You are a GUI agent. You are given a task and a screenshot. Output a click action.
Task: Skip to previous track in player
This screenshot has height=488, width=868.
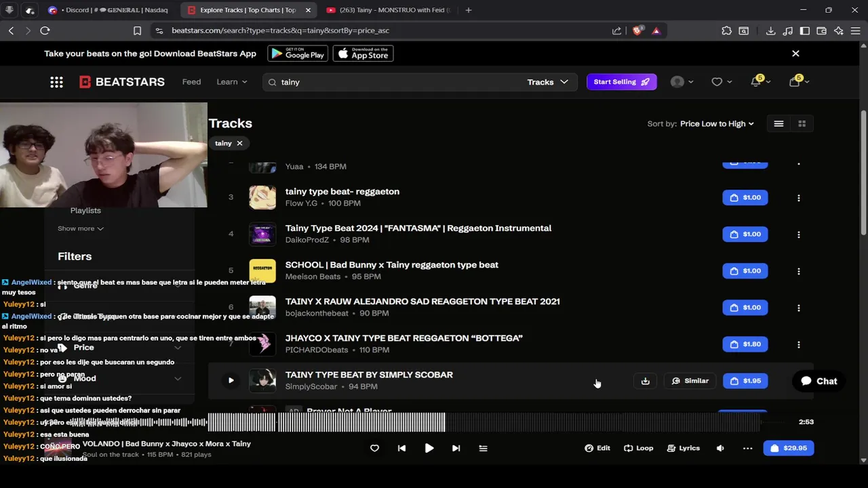pos(401,448)
